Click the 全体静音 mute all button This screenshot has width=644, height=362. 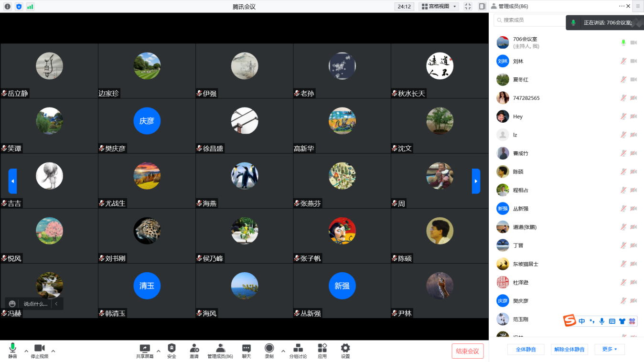click(526, 349)
